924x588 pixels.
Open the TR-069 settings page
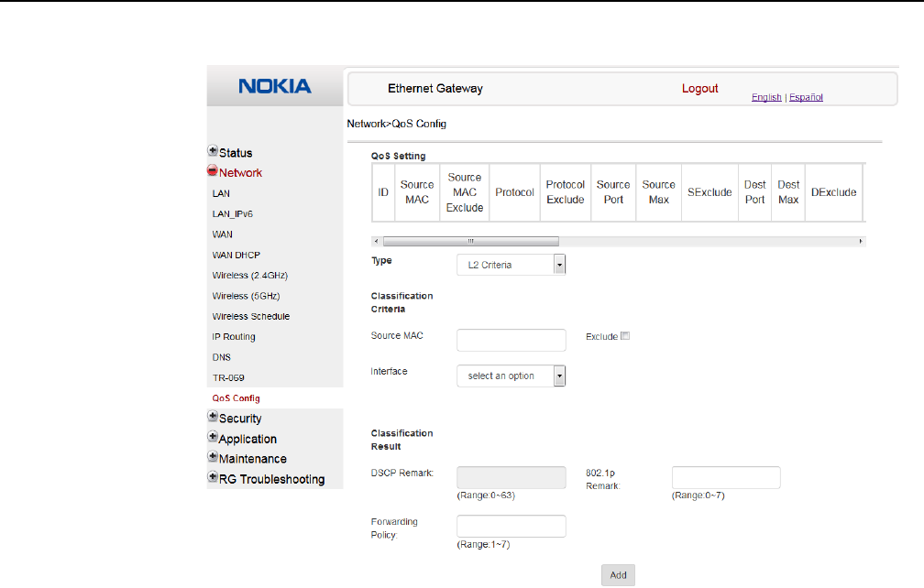click(228, 377)
